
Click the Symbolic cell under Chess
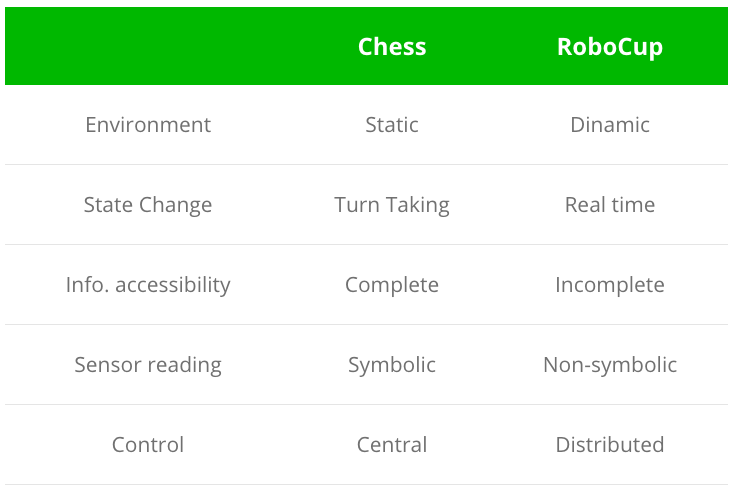[x=392, y=365]
